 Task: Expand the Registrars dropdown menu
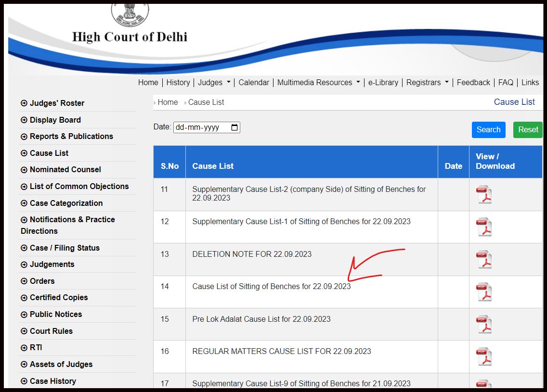click(x=428, y=83)
